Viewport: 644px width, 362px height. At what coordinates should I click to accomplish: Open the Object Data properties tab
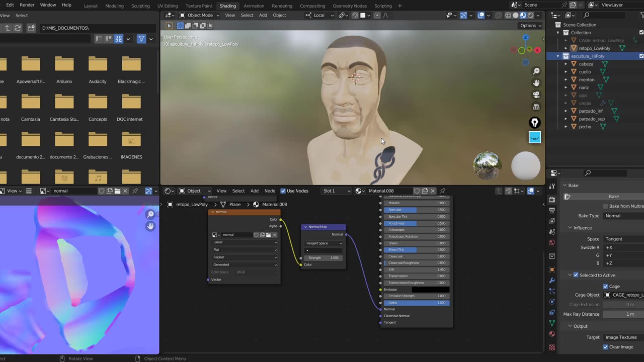pos(552,323)
